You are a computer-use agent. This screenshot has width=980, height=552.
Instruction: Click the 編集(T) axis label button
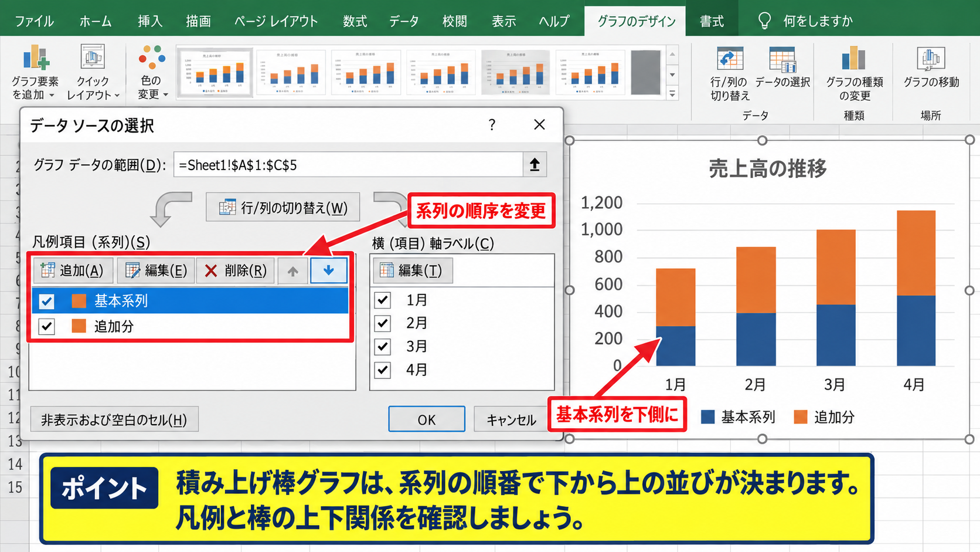413,270
